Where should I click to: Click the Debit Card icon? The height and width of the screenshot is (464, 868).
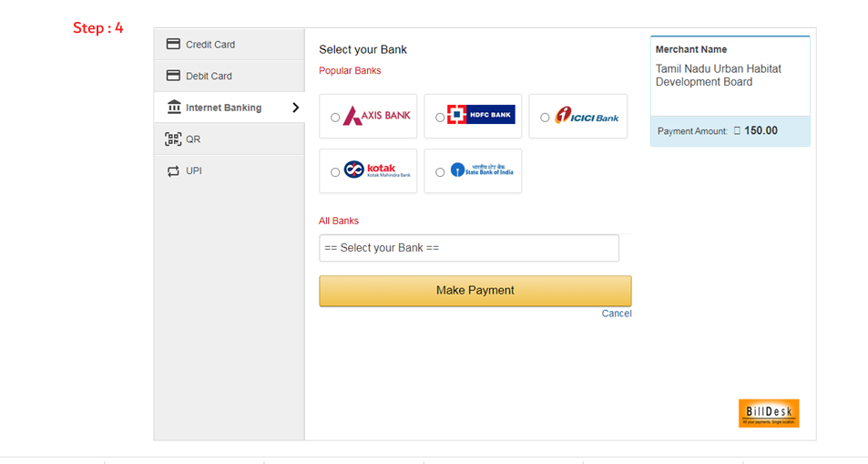point(173,76)
